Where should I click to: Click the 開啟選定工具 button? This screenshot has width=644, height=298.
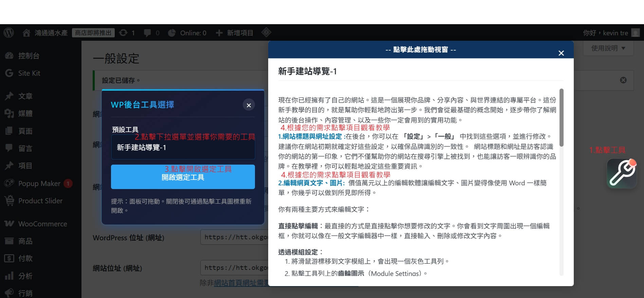[x=183, y=177]
